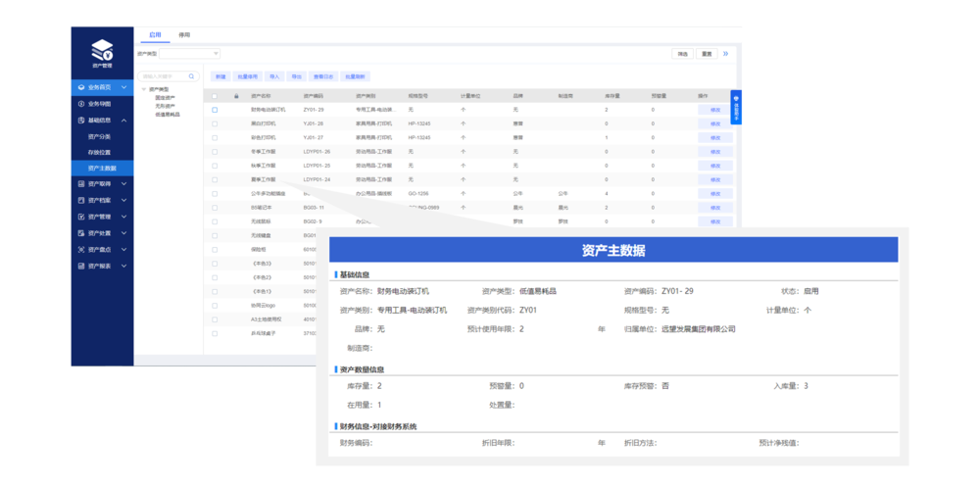Image resolution: width=980 pixels, height=489 pixels.
Task: Click the 业务首页 icon in the sidebar
Action: tap(81, 87)
